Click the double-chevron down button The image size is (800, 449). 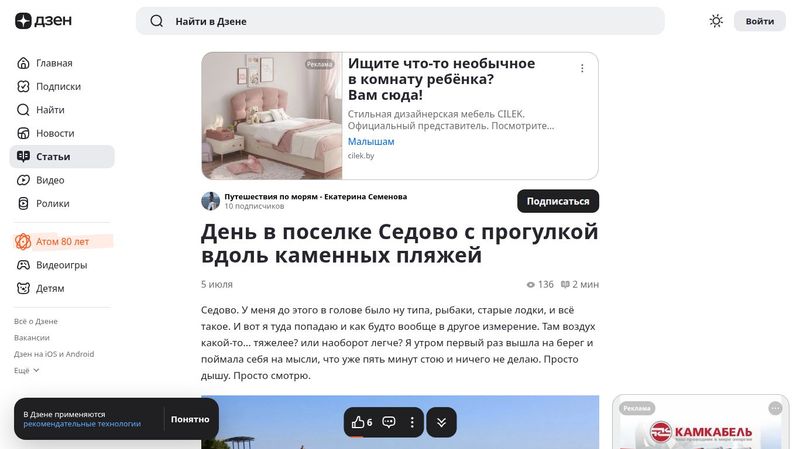point(441,422)
